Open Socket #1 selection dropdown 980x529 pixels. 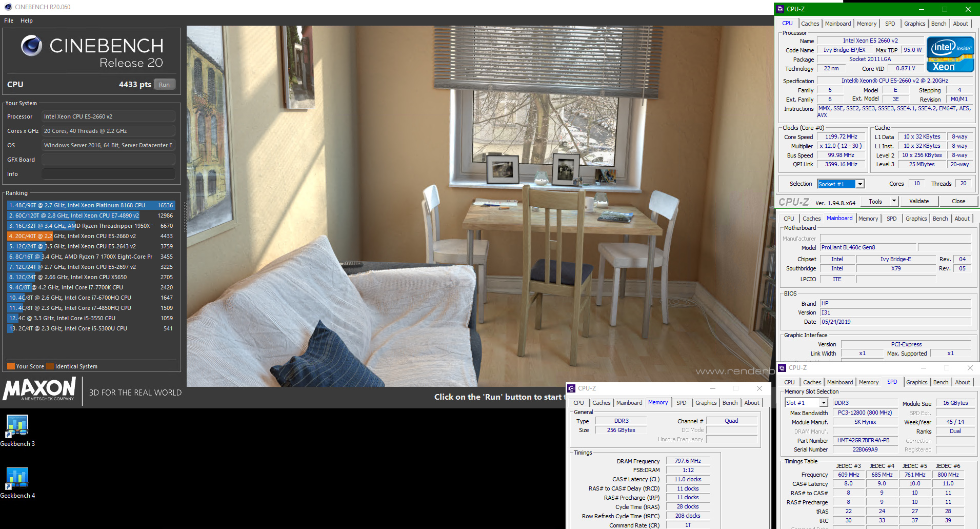click(860, 184)
